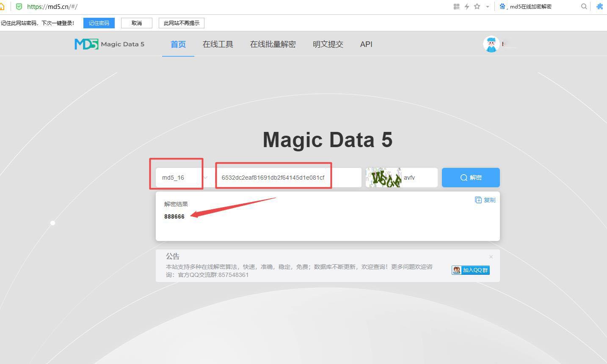Bookmark this page with the star icon
The height and width of the screenshot is (364, 607).
(477, 6)
